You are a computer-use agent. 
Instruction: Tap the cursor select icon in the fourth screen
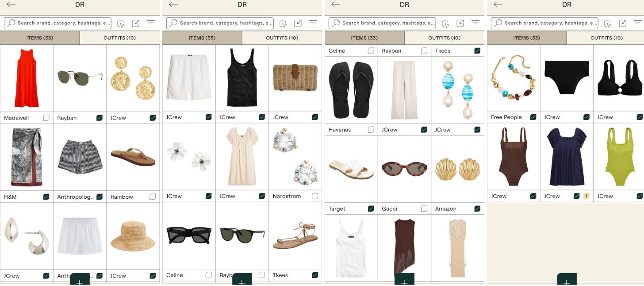[608, 23]
